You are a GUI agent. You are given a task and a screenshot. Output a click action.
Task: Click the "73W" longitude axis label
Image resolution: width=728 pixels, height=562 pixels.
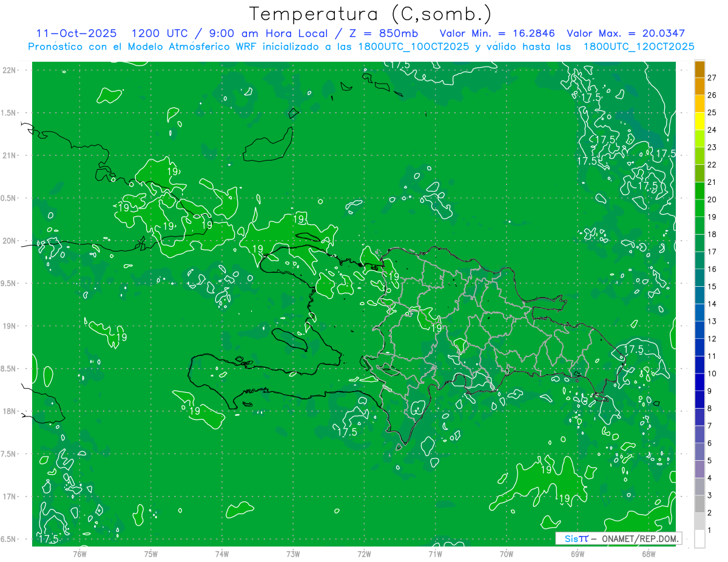pos(293,554)
